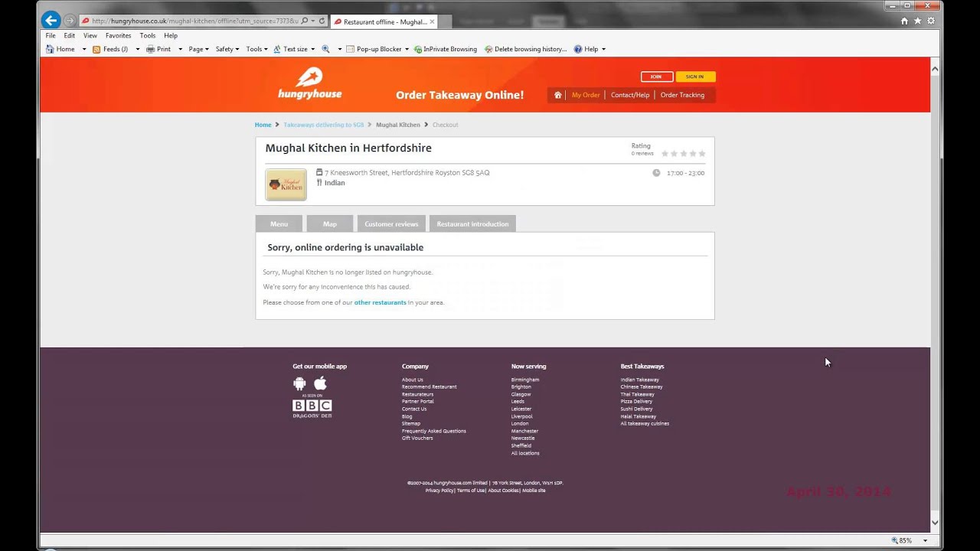Open Recommend Restaurant footer link
Screen dimensions: 980x551
pyautogui.click(x=430, y=386)
